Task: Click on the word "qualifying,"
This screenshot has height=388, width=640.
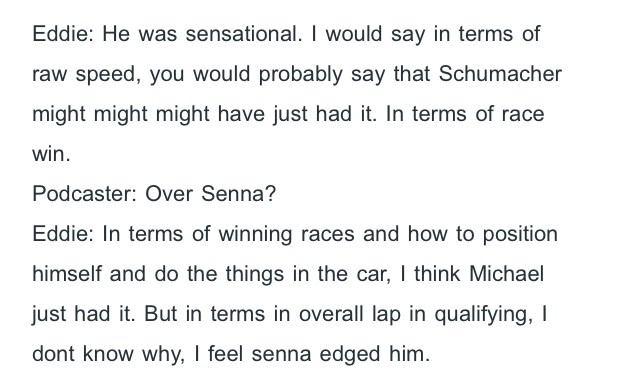Action: pyautogui.click(x=483, y=314)
